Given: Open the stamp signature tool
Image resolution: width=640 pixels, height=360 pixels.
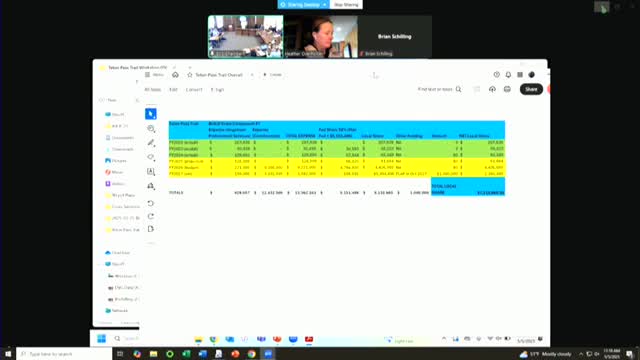Looking at the screenshot, I should [151, 186].
